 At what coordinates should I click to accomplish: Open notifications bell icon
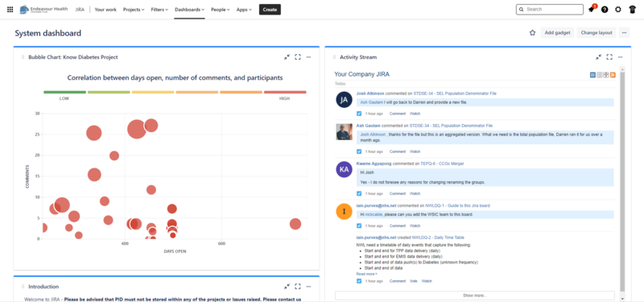pos(592,10)
